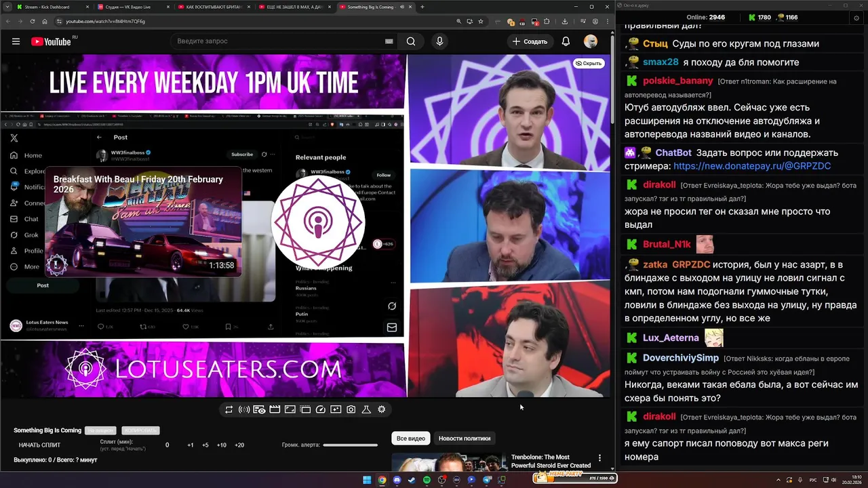Viewport: 868px width, 488px height.
Task: Click the YouTube search magnifier button
Action: [x=411, y=41]
